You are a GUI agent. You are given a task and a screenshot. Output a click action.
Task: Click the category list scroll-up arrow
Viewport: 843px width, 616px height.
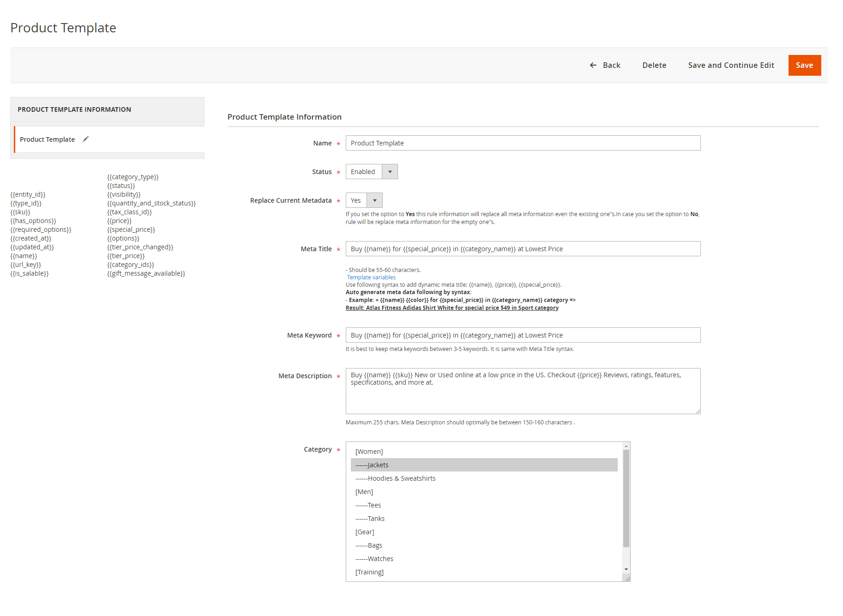point(626,446)
